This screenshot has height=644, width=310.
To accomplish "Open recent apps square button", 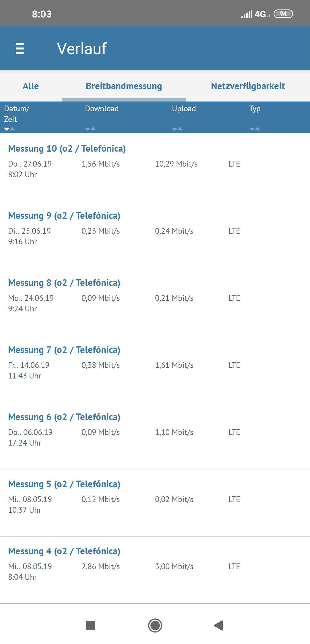I will 91,625.
